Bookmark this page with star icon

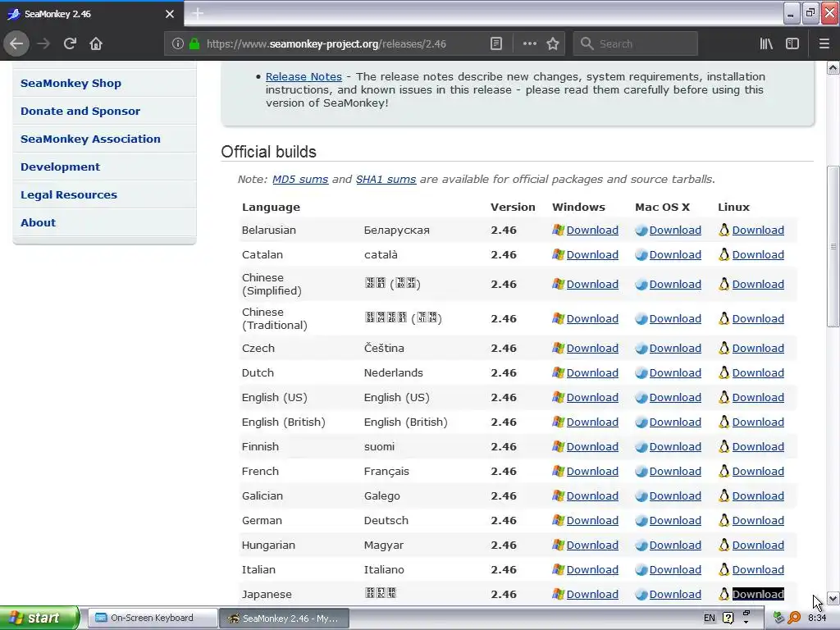[x=553, y=43]
